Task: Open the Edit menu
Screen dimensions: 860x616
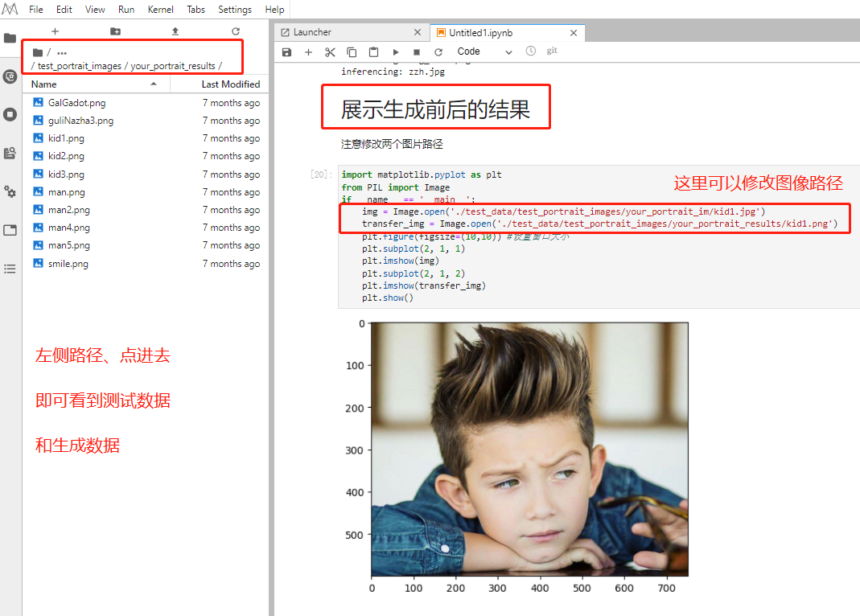Action: (64, 10)
